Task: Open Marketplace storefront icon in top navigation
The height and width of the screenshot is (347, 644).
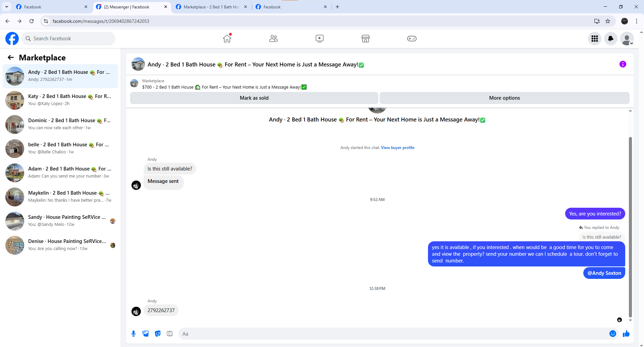Action: point(366,39)
